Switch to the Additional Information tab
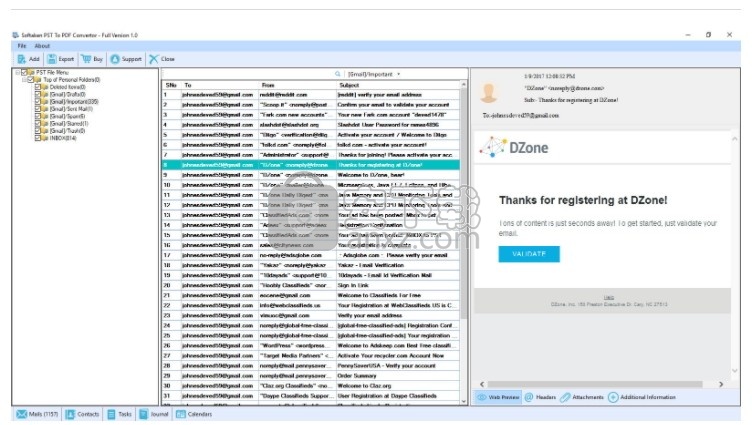 [x=642, y=397]
